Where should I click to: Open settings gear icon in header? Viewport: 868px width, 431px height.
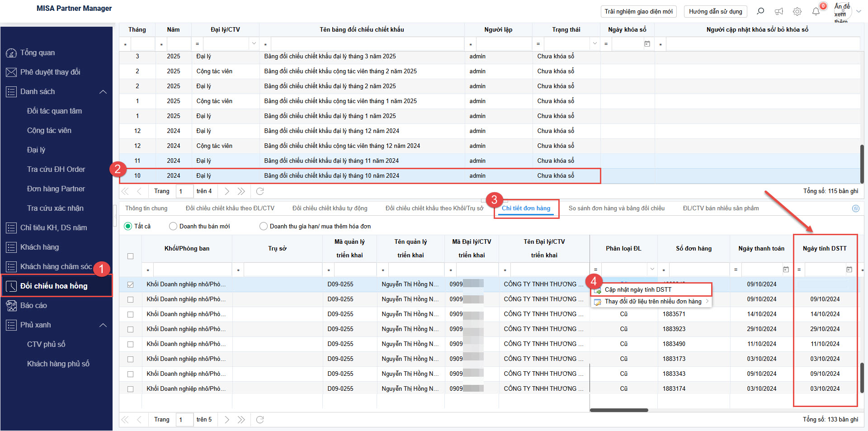[797, 11]
